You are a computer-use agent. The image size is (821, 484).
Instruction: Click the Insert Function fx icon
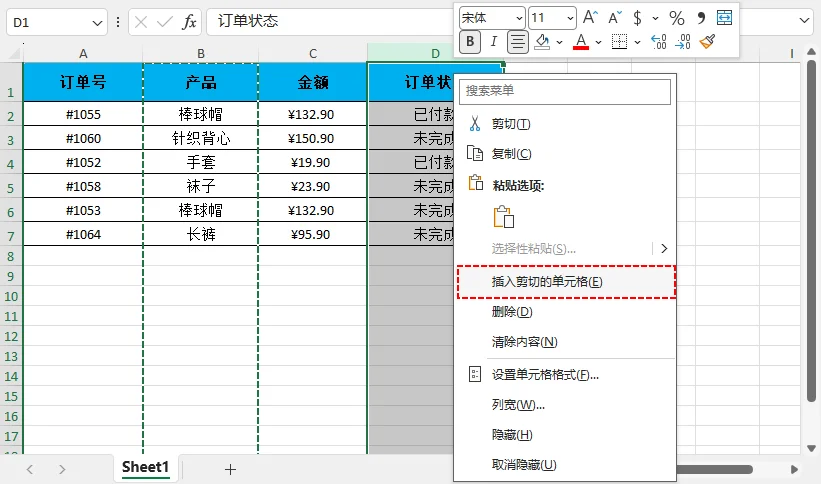(190, 22)
